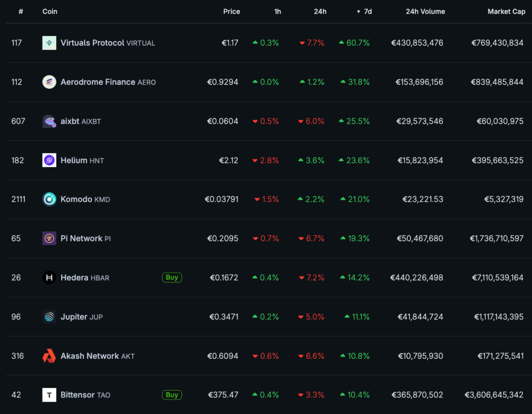Viewport: 532px width, 414px height.
Task: Sort by the Price column header
Action: pyautogui.click(x=231, y=11)
